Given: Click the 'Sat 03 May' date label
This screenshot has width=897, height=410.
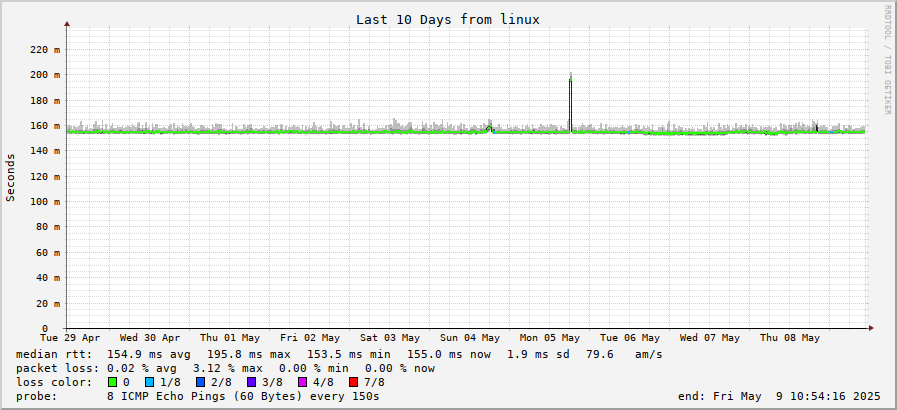Looking at the screenshot, I should click(x=390, y=338).
